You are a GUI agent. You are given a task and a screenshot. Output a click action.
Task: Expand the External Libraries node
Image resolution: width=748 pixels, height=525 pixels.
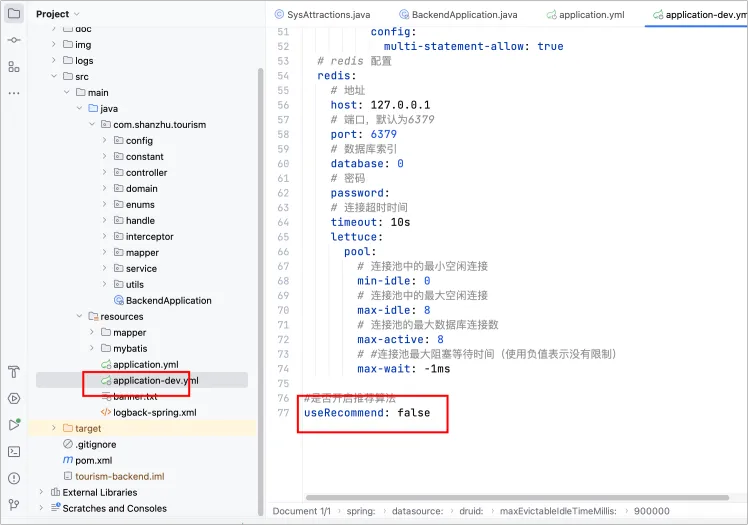[42, 492]
